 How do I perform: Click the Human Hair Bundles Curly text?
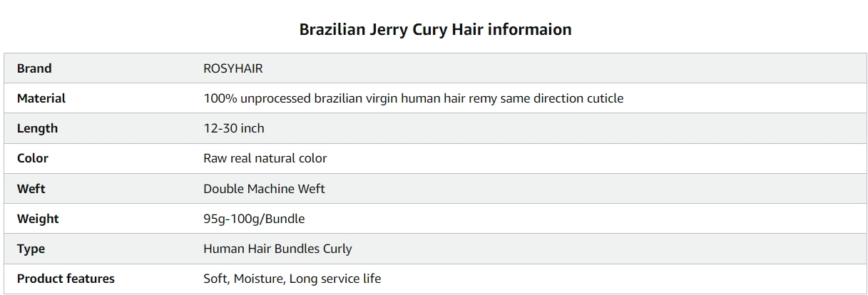pos(277,249)
